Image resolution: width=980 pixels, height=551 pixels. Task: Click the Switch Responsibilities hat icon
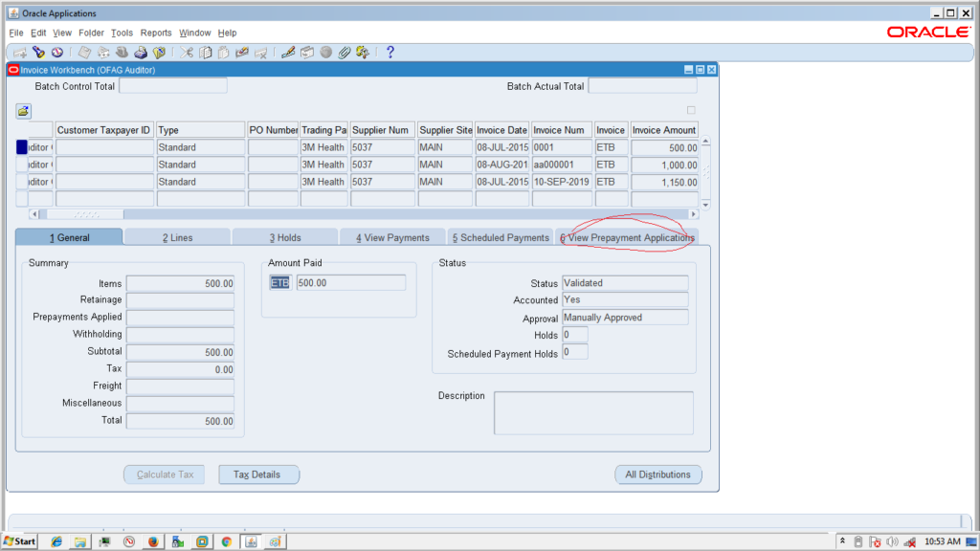122,53
